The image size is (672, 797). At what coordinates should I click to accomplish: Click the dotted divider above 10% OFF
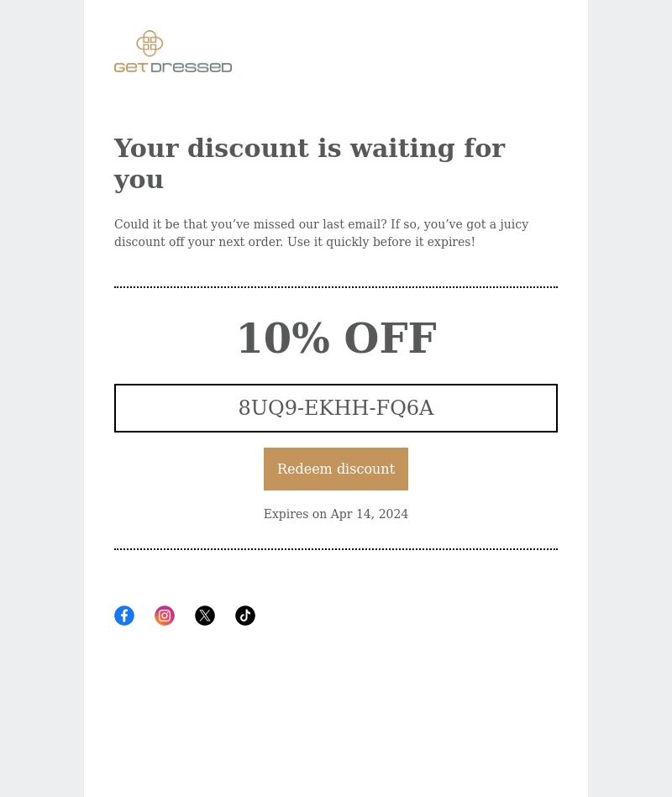coord(335,287)
